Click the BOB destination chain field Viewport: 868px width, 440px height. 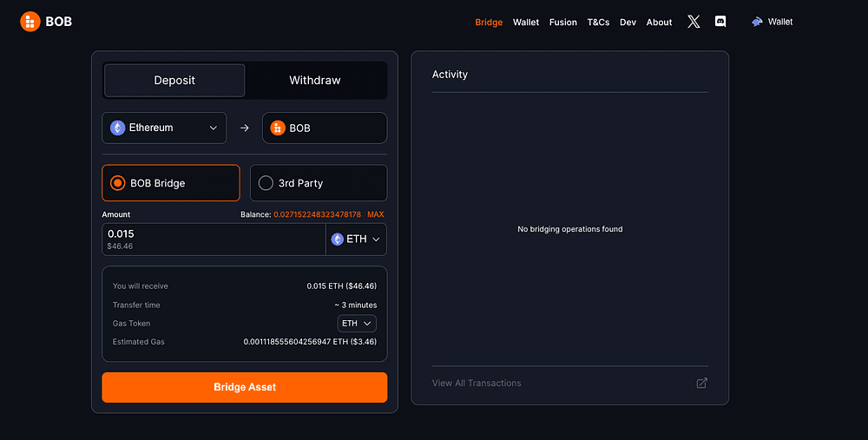[x=325, y=128]
